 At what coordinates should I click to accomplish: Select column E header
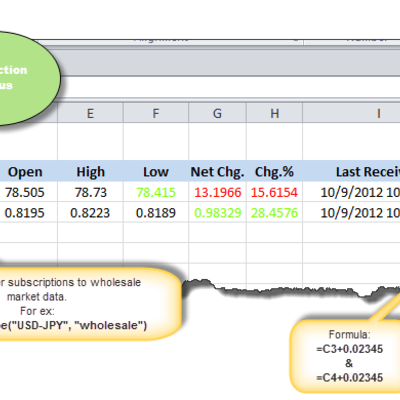pos(90,113)
